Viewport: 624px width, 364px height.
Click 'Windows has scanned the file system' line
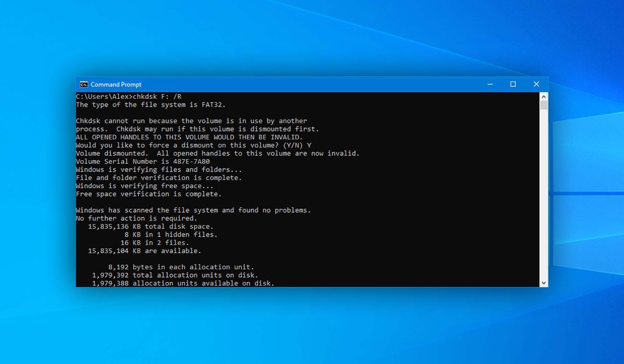click(193, 210)
